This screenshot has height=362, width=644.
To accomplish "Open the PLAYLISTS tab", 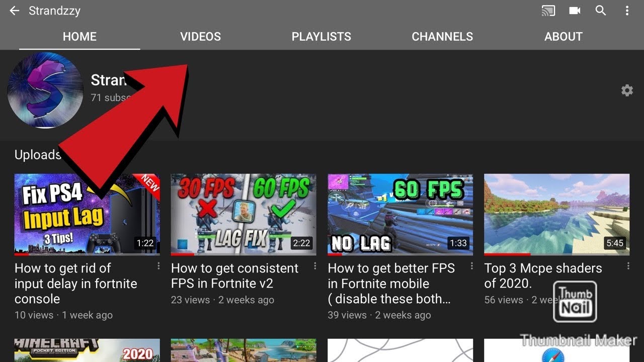I will 321,37.
